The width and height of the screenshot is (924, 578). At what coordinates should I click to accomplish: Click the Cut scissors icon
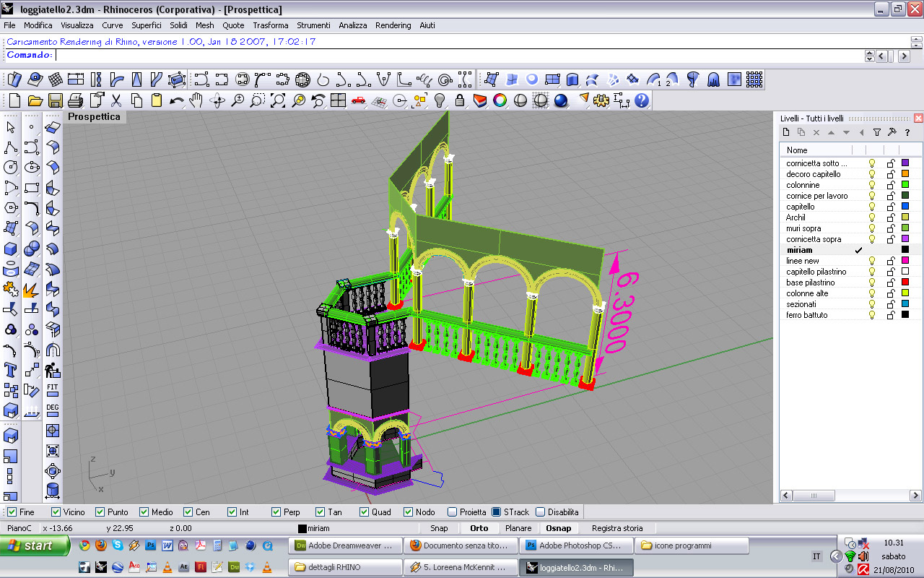[x=116, y=100]
